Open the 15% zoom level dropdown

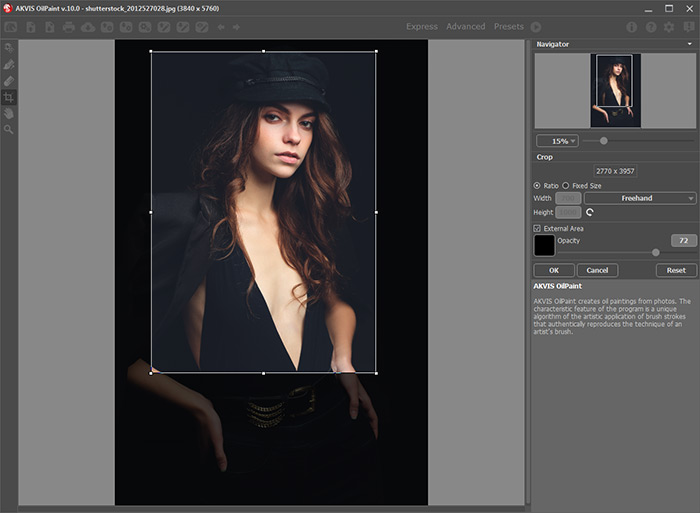(557, 141)
